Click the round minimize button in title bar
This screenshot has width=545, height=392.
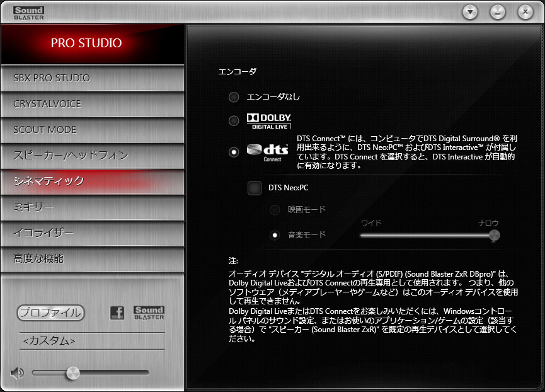498,13
